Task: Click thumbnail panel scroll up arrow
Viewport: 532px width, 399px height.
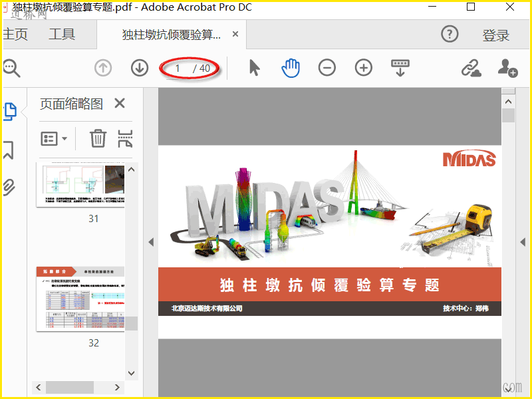Action: (x=131, y=169)
